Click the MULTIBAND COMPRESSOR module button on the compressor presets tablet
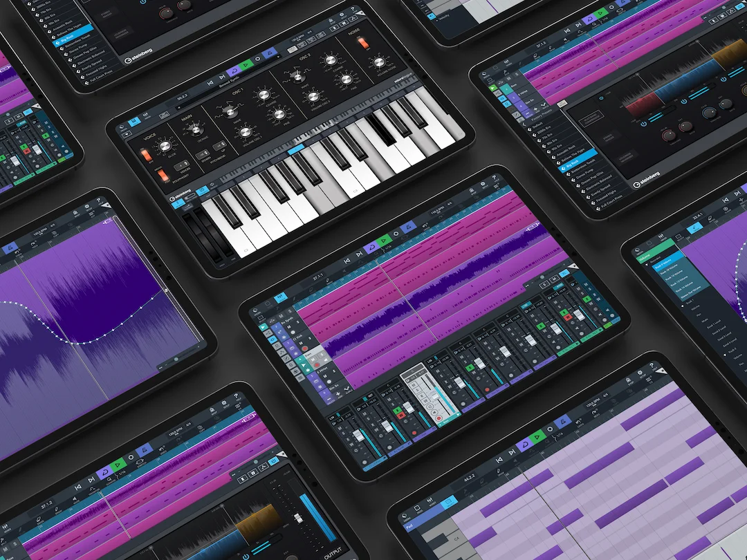The image size is (747, 560). coord(591,118)
